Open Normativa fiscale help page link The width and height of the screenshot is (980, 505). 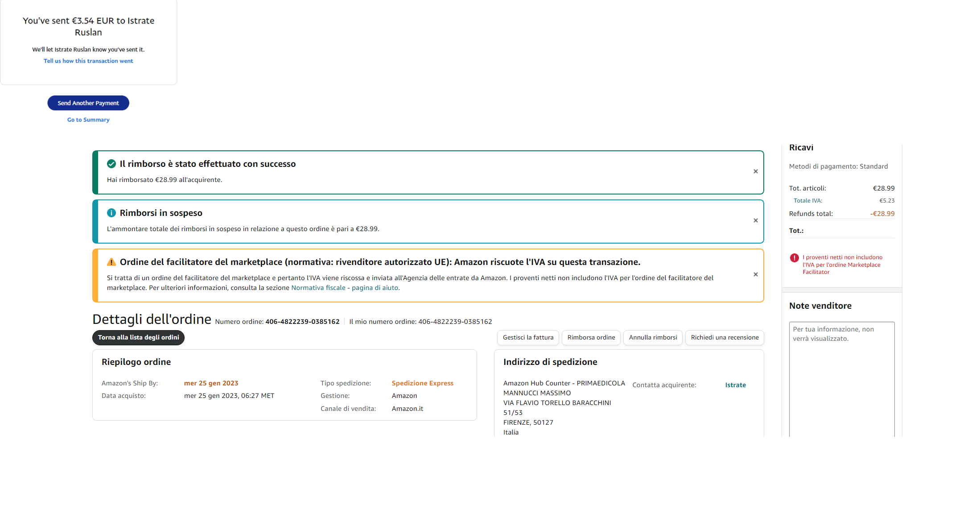click(345, 288)
